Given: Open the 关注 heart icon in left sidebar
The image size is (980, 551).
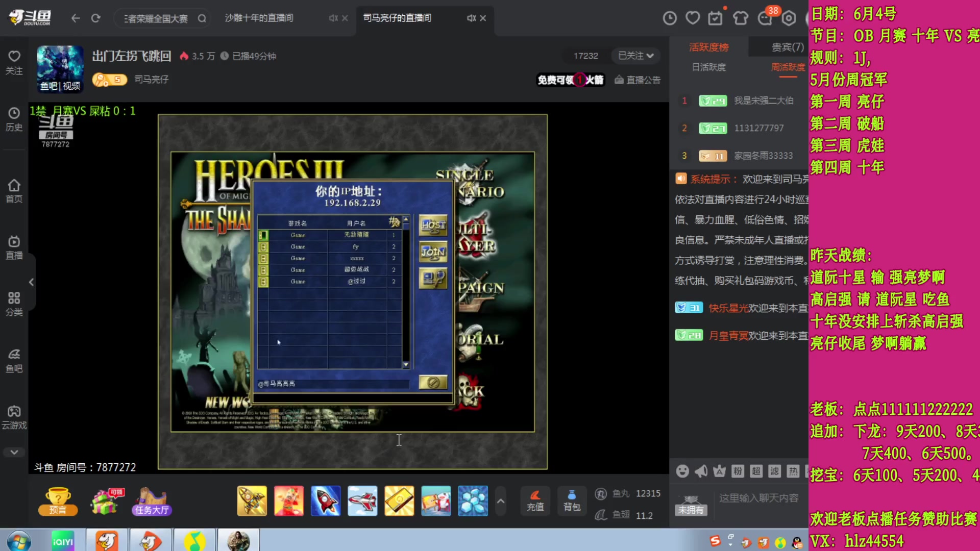Looking at the screenshot, I should pos(14,62).
